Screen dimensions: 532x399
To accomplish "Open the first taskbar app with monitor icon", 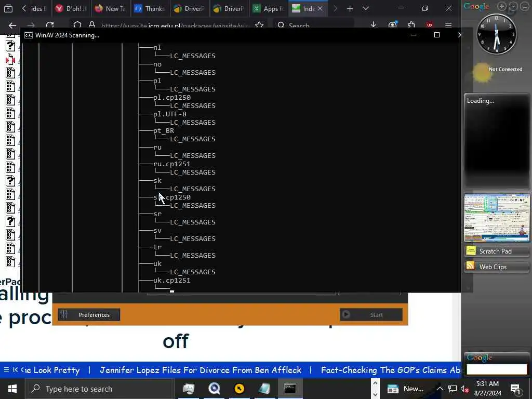I will [x=189, y=389].
